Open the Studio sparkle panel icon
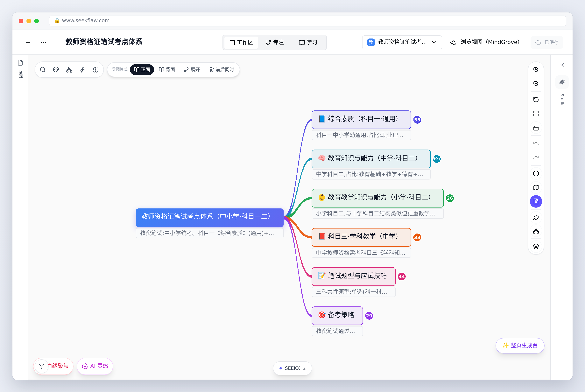585x392 pixels. point(562,82)
